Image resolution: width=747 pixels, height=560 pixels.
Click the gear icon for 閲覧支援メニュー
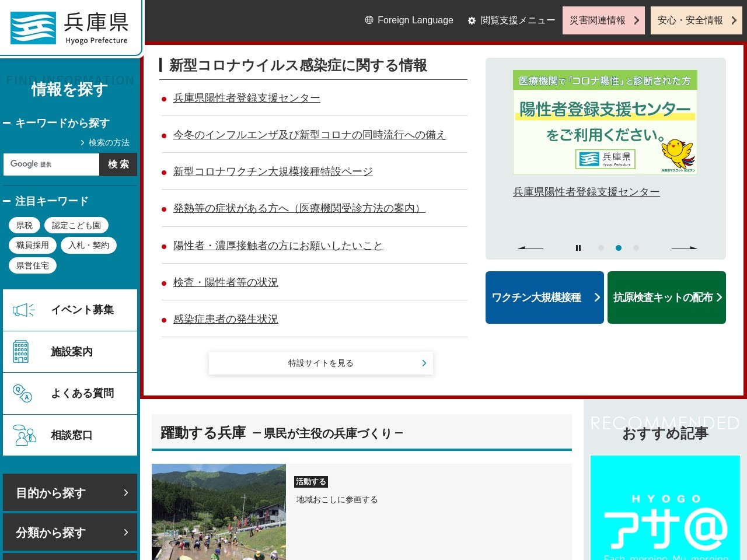(472, 20)
